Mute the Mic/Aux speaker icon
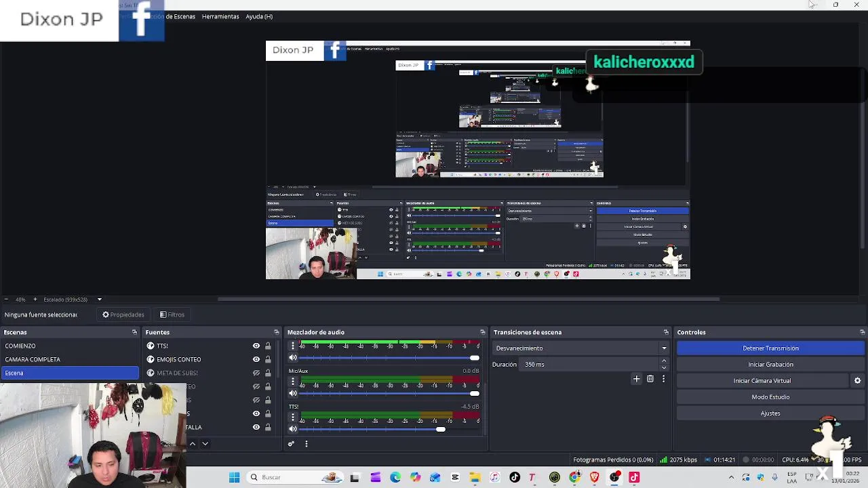Viewport: 868px width, 488px height. 293,393
